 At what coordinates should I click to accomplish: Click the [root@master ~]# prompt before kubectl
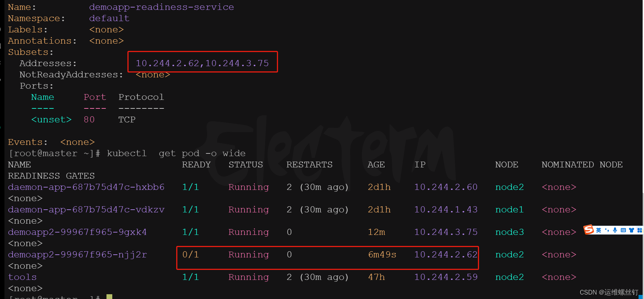tap(54, 153)
